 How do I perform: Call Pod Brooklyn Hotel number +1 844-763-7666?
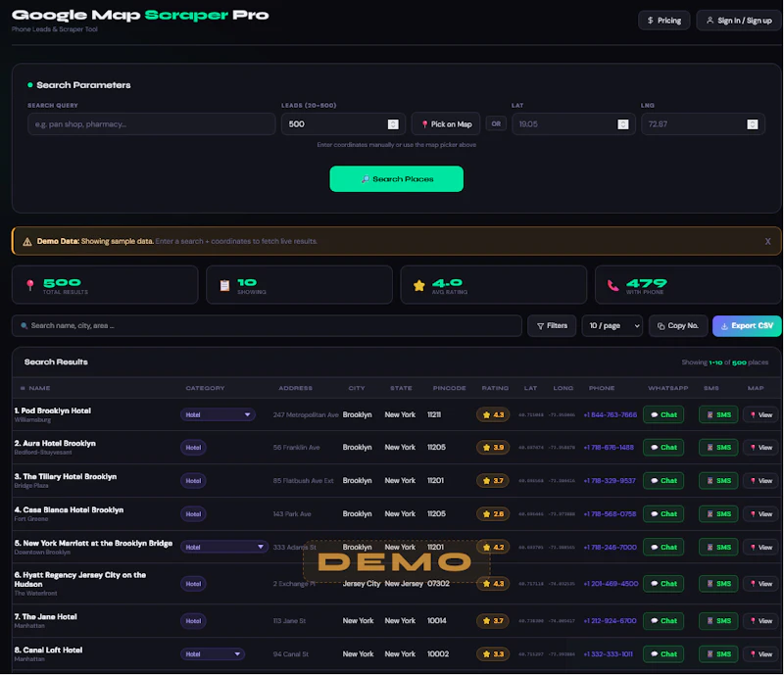(610, 415)
